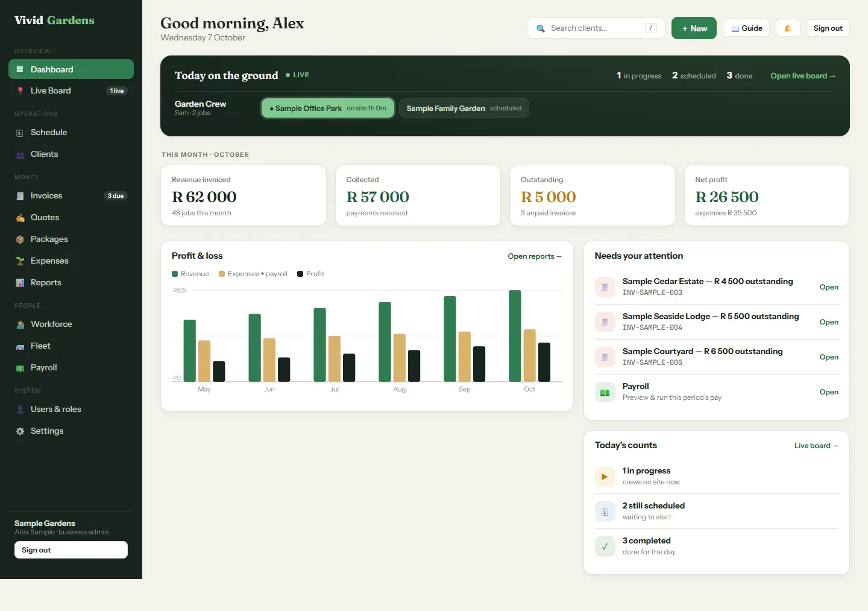Viewport: 868px width, 611px height.
Task: Click the play icon beside 1 in progress
Action: tap(605, 476)
